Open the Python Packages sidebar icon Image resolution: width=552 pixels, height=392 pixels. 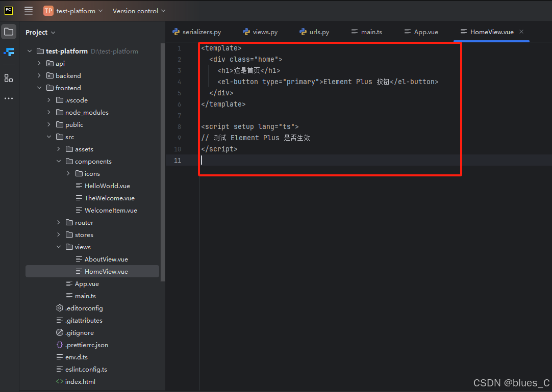9,52
